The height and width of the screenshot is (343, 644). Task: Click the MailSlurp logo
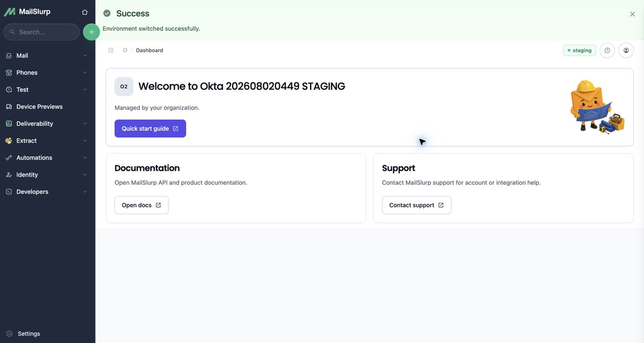(27, 12)
